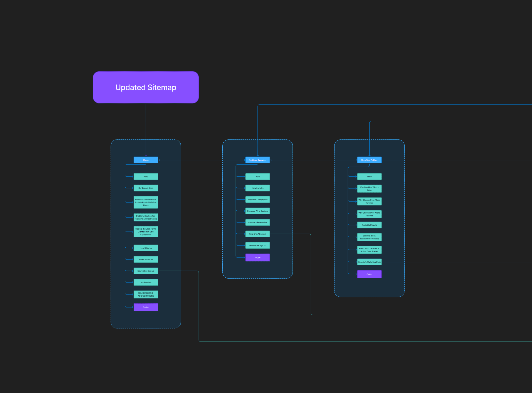Select the Reseller's Marketing Pack node
The width and height of the screenshot is (532, 393).
[369, 262]
